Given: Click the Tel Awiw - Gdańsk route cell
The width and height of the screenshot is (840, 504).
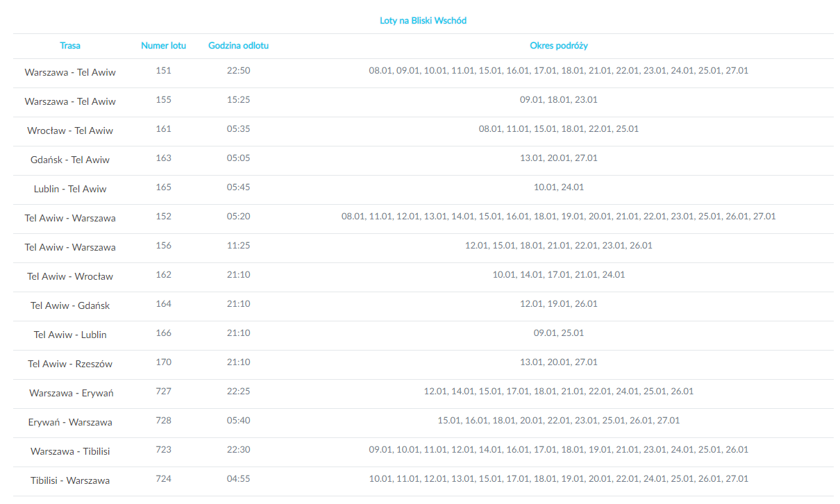Looking at the screenshot, I should point(70,305).
